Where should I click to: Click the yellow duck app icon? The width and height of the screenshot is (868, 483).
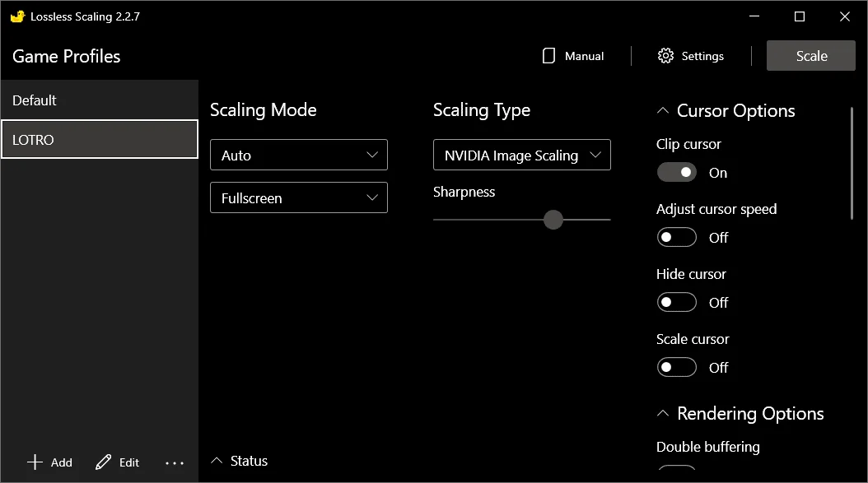[x=18, y=16]
